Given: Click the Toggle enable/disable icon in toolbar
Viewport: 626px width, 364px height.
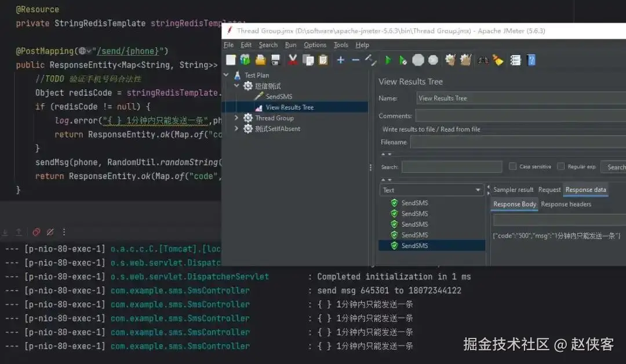Looking at the screenshot, I should 371,60.
